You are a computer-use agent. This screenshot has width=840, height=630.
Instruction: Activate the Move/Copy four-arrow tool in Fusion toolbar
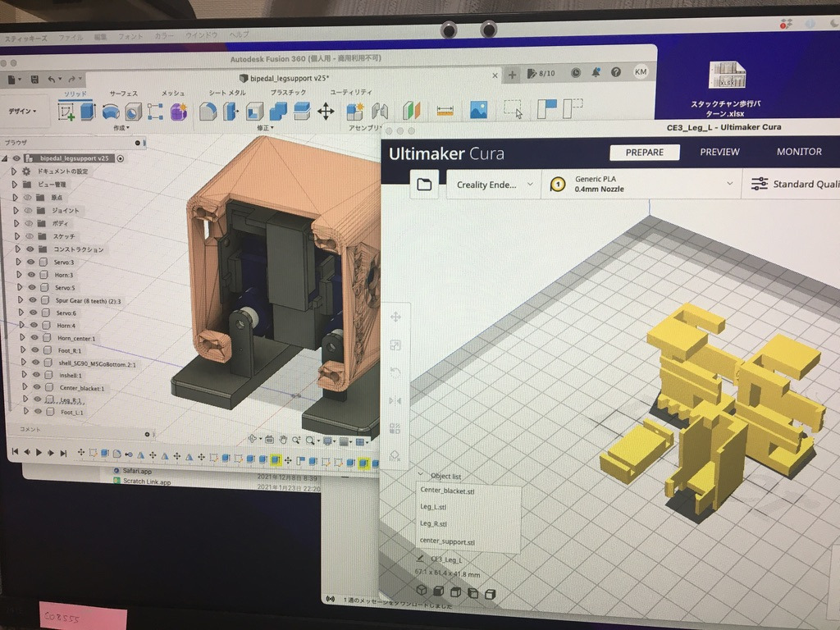pos(326,112)
